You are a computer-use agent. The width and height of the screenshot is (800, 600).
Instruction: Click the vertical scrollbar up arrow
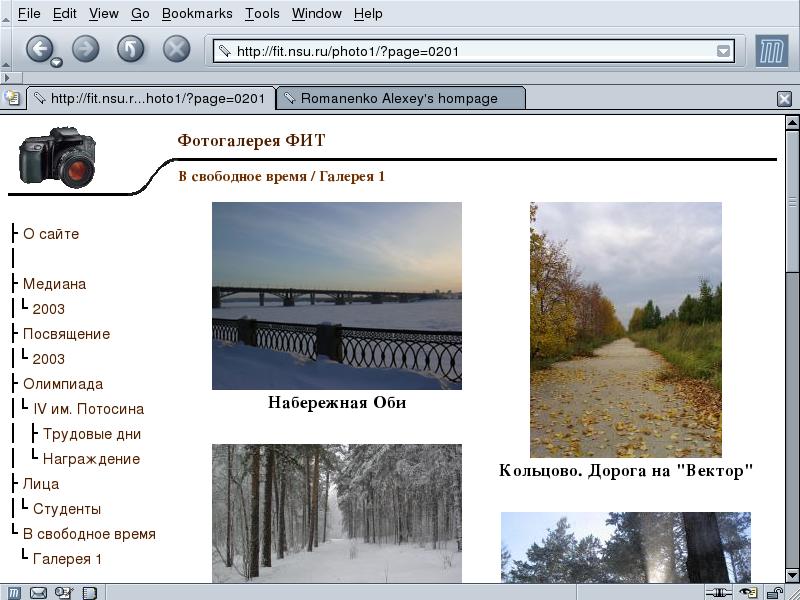pyautogui.click(x=792, y=122)
